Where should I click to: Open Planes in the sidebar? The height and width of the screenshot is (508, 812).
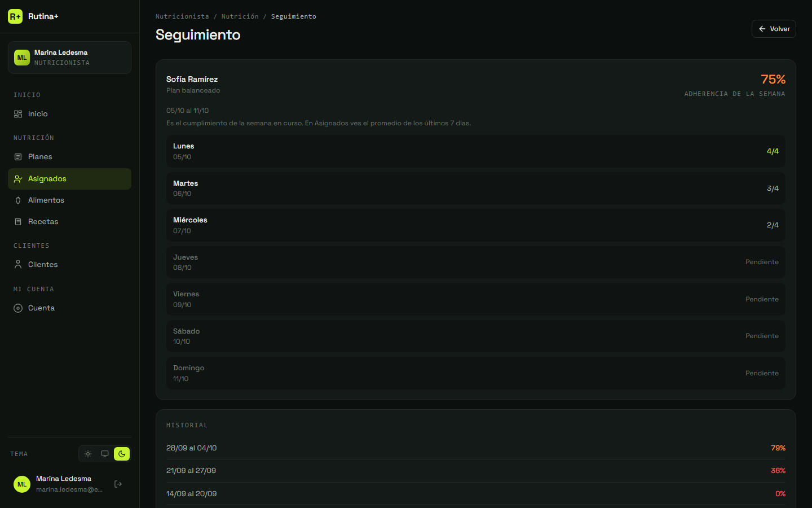pyautogui.click(x=69, y=157)
